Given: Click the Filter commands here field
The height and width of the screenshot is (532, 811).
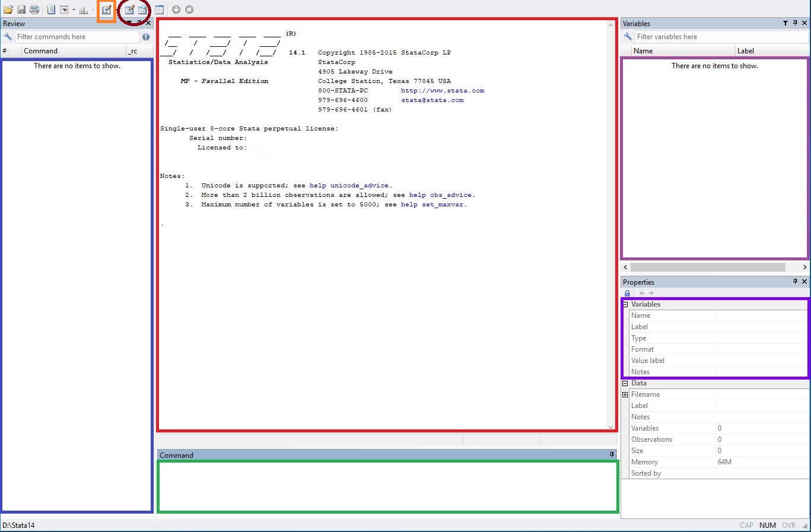Looking at the screenshot, I should tap(77, 37).
